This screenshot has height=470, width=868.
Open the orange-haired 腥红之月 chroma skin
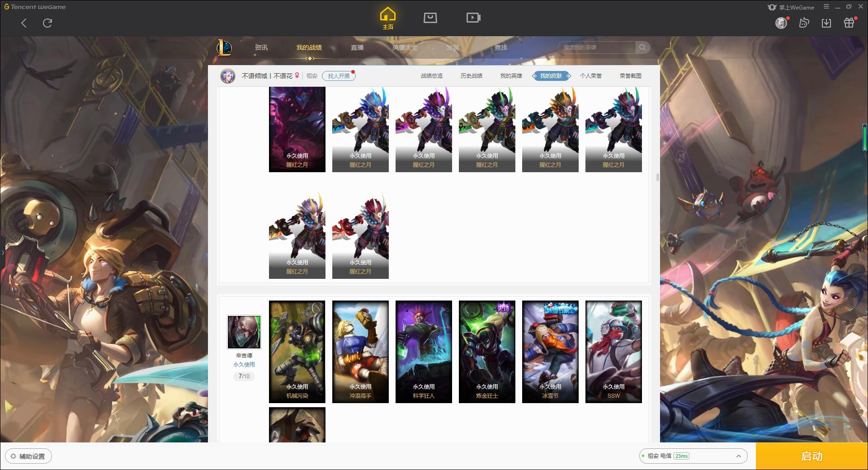550,130
